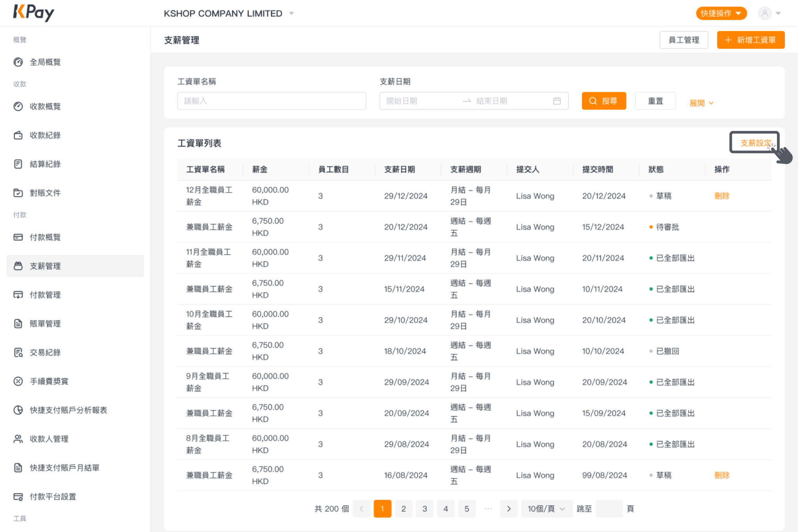798x532 pixels.
Task: Click the 支薪週期 column header
Action: (466, 170)
